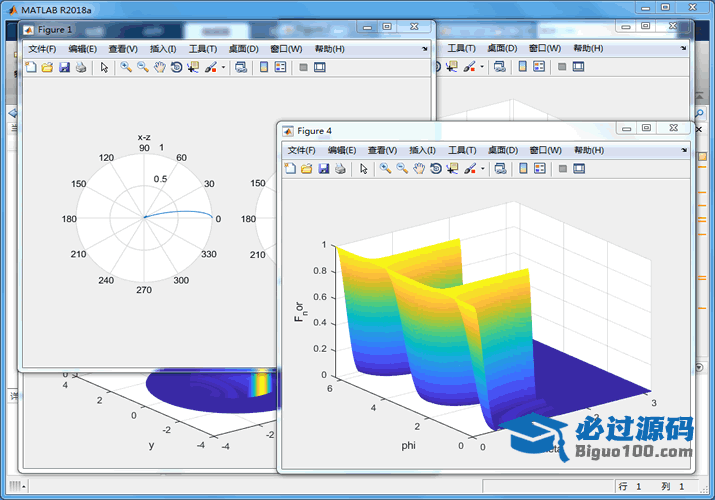The width and height of the screenshot is (715, 500).
Task: Activate Zoom Out tool in Figure 4
Action: [x=402, y=169]
